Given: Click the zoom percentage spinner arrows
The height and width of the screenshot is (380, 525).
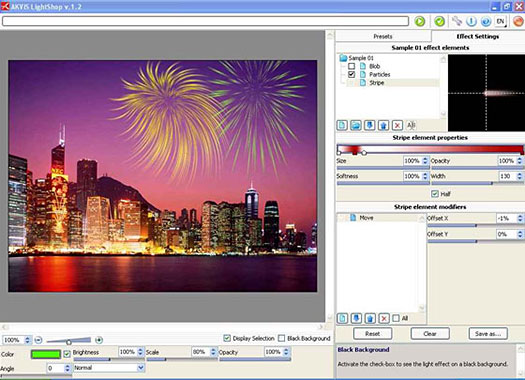Looking at the screenshot, I should click(27, 340).
